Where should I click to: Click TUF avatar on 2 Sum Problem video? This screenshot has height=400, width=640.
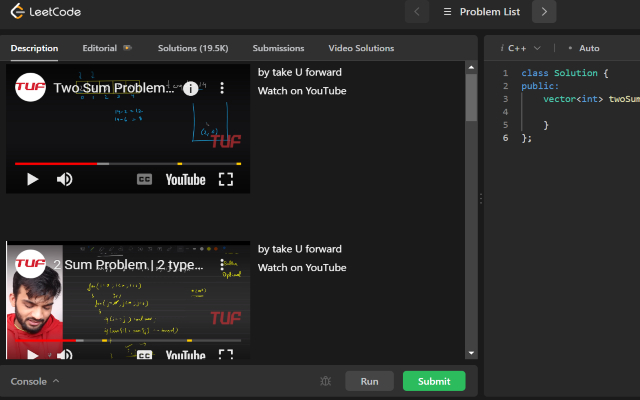(30, 264)
